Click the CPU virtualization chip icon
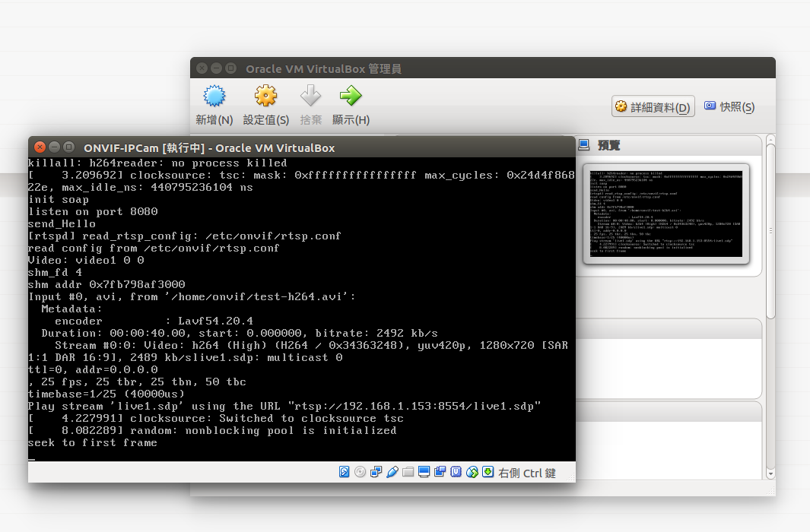 456,472
